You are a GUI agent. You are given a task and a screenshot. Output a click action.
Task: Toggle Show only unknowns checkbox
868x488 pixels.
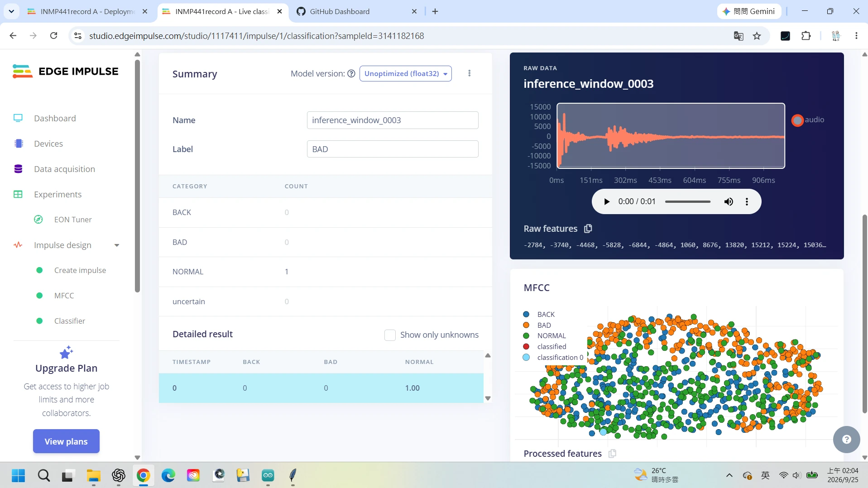point(389,335)
